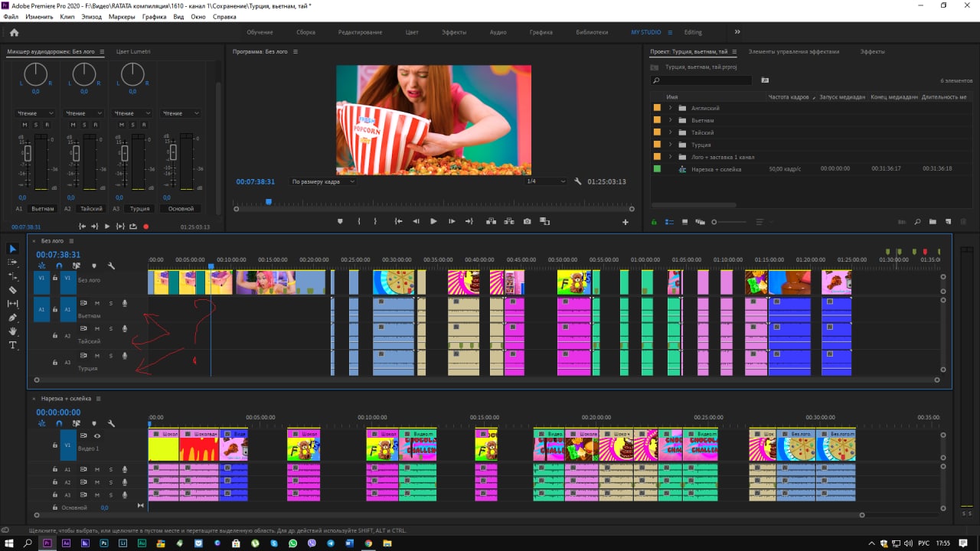The image size is (980, 551).
Task: Switch to Редактирование workspace
Action: [360, 32]
